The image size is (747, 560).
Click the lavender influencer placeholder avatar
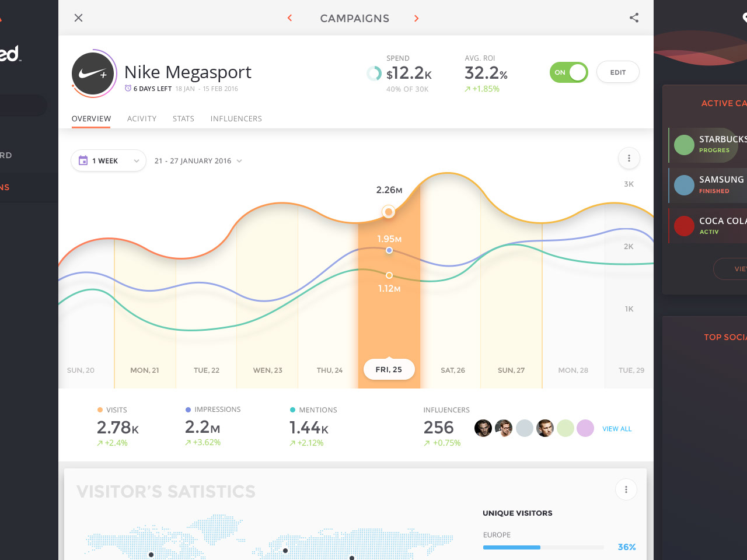(585, 428)
